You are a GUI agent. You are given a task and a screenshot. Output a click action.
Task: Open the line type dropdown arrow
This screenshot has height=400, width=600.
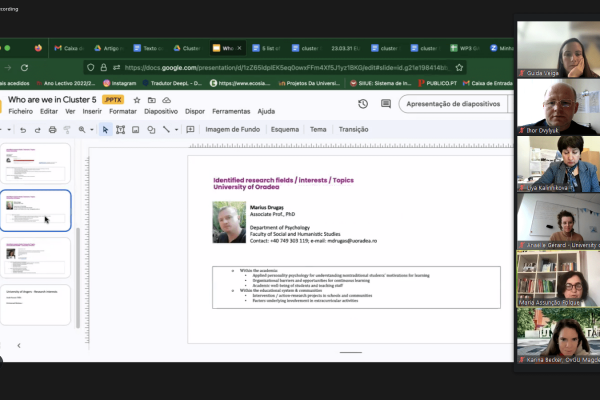[176, 130]
